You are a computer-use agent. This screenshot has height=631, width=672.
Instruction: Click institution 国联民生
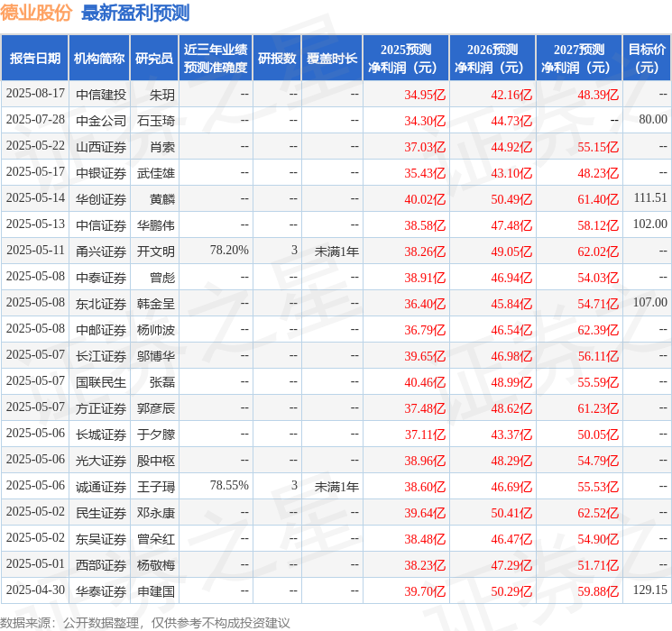(101, 381)
